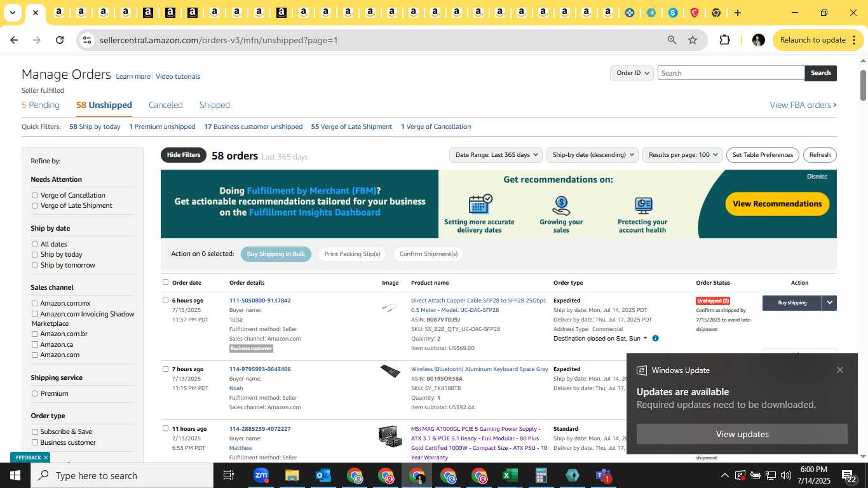Select Ship by today radio option
Image resolution: width=868 pixels, height=488 pixels.
coord(35,254)
